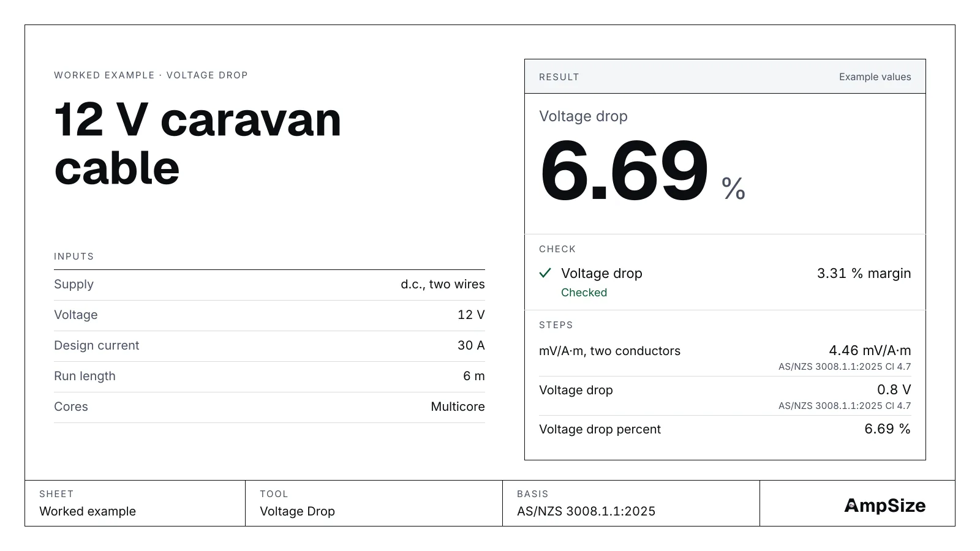Click the STEPS section label
Image resolution: width=980 pixels, height=551 pixels.
pos(556,325)
